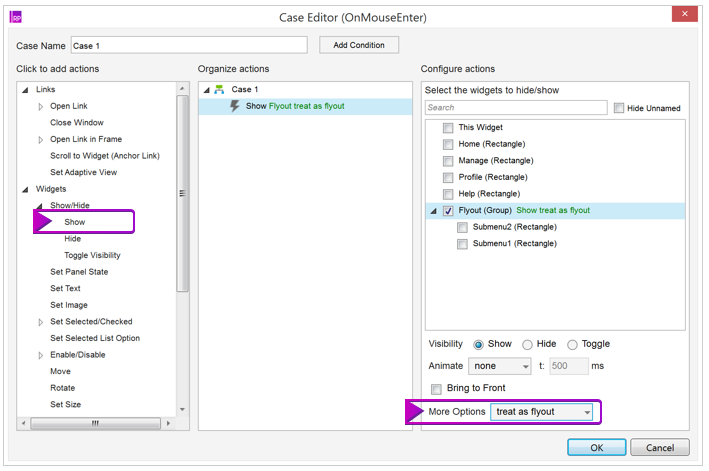
Task: Confirm with the OK button
Action: (597, 447)
